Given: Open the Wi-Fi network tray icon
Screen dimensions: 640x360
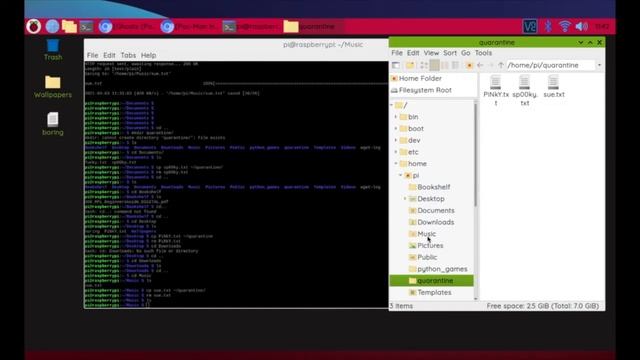Looking at the screenshot, I should (564, 27).
